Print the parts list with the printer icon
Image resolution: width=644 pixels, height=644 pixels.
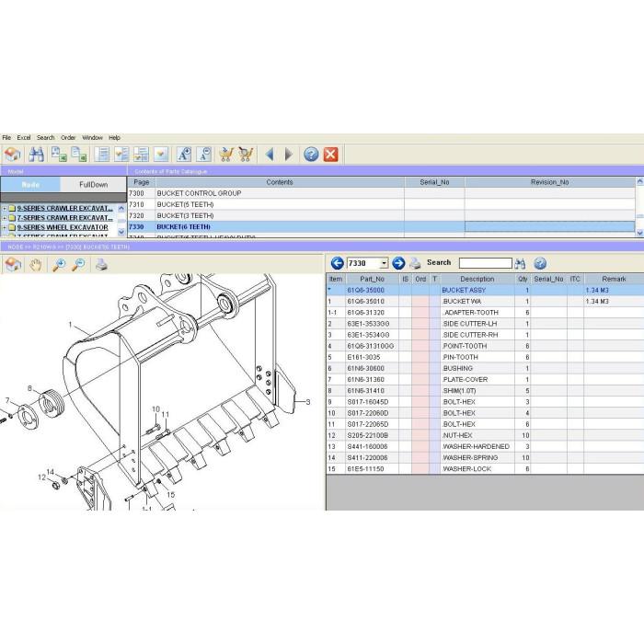coord(416,263)
